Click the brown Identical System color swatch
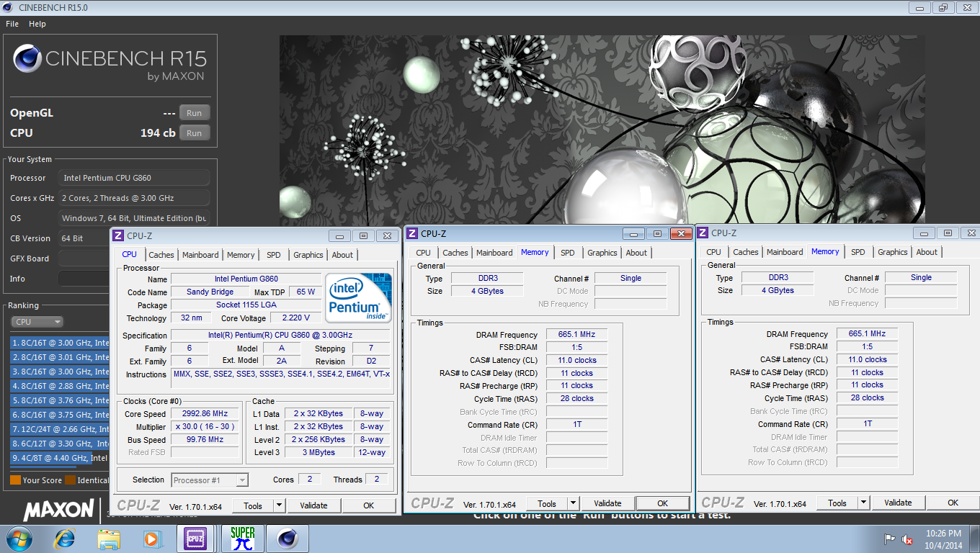The height and width of the screenshot is (553, 980). 70,480
